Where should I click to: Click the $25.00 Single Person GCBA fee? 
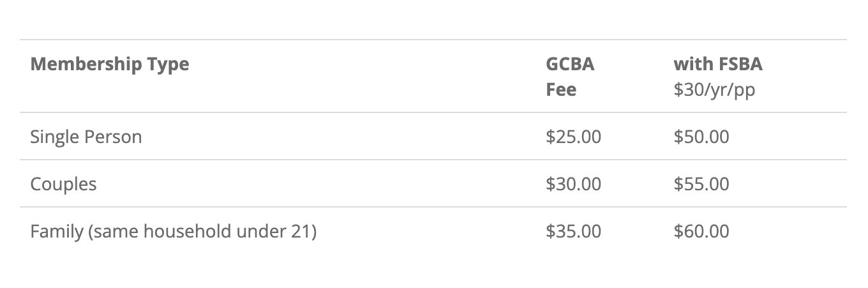coord(573,137)
